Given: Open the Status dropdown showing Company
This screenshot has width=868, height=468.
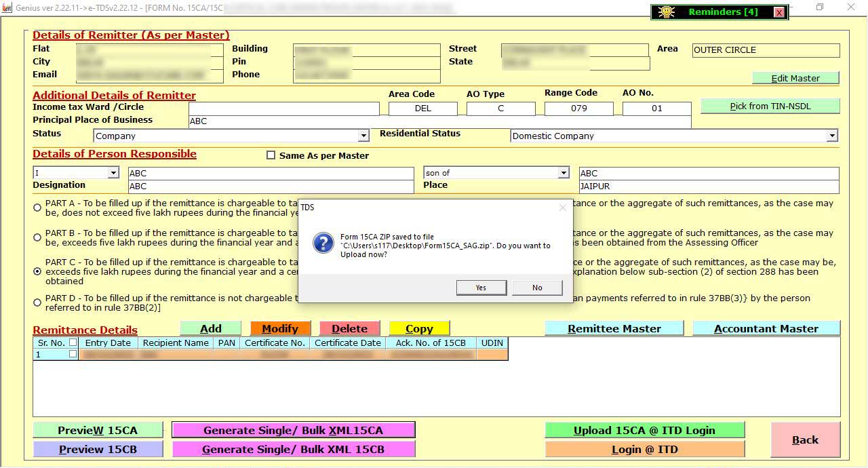Looking at the screenshot, I should coord(363,136).
